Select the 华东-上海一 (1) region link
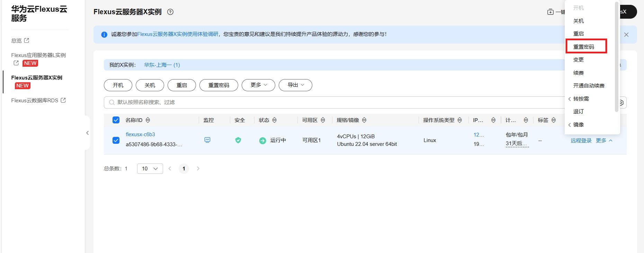Viewport: 644px width, 253px height. tap(162, 65)
